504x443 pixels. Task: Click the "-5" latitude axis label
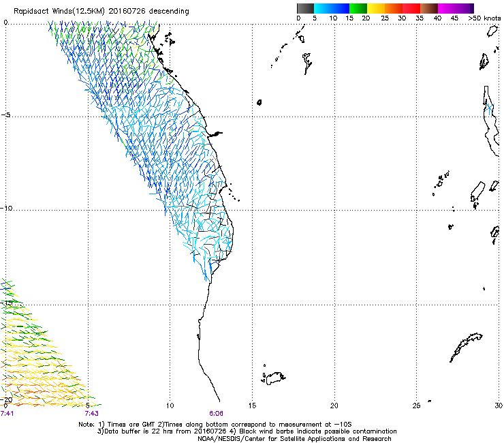pos(5,115)
